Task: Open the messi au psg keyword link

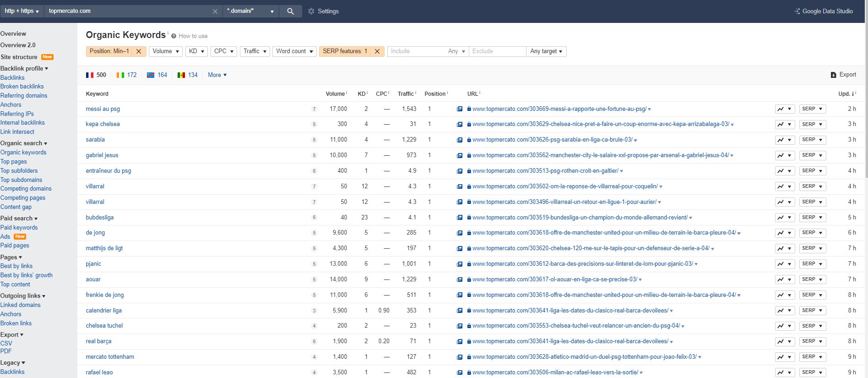Action: click(x=103, y=109)
